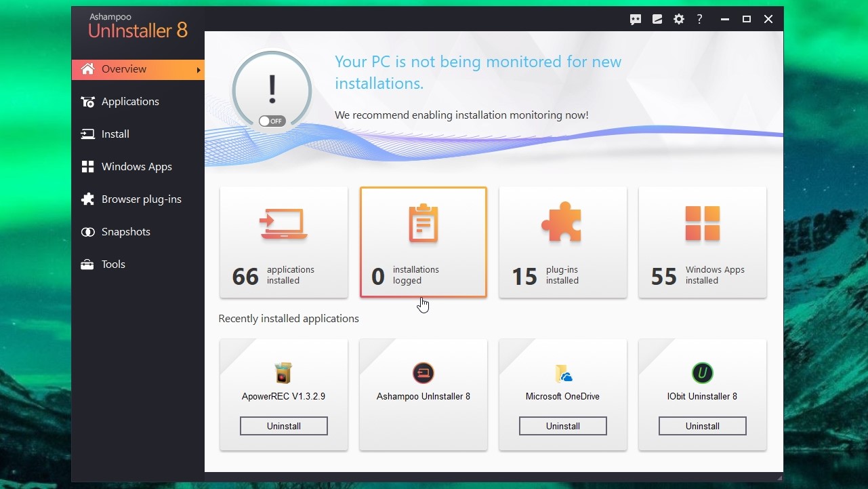Image resolution: width=868 pixels, height=489 pixels.
Task: Click the ApowerREC app icon
Action: 283,373
